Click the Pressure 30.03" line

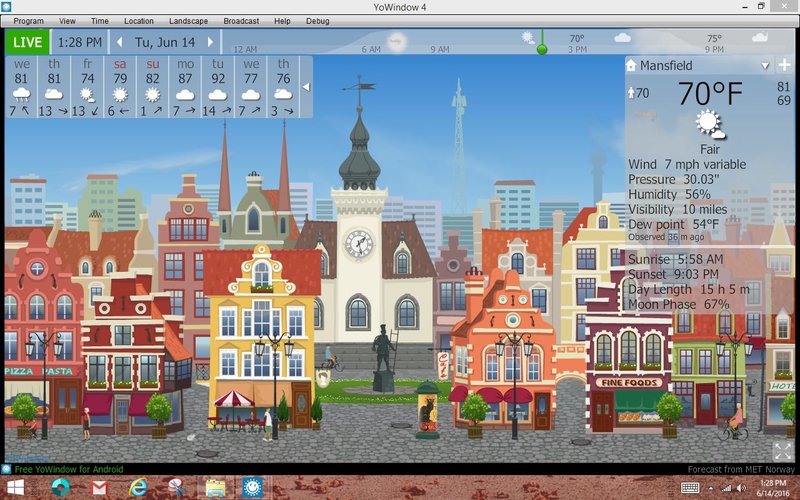(673, 180)
